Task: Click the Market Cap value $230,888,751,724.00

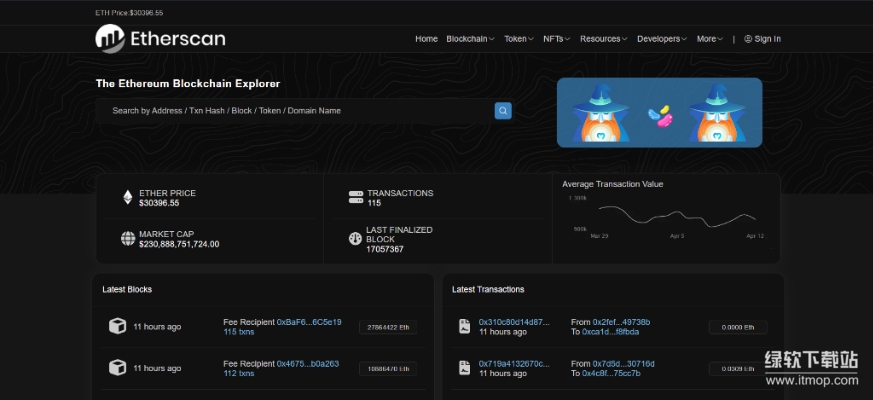Action: 179,244
